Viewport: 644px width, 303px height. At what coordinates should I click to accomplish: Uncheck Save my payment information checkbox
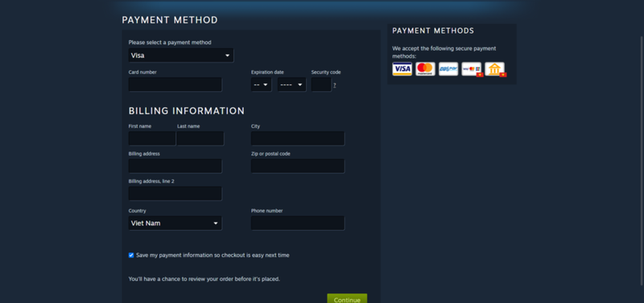131,255
